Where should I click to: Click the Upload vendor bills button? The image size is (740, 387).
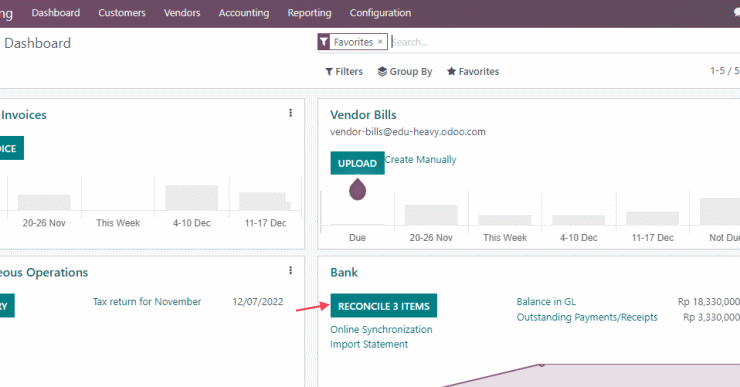357,163
